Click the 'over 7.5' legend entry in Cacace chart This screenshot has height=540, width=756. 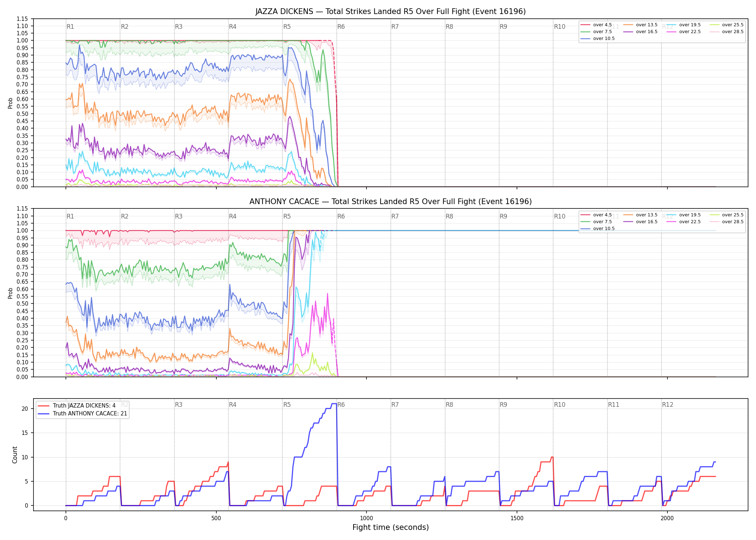point(596,222)
